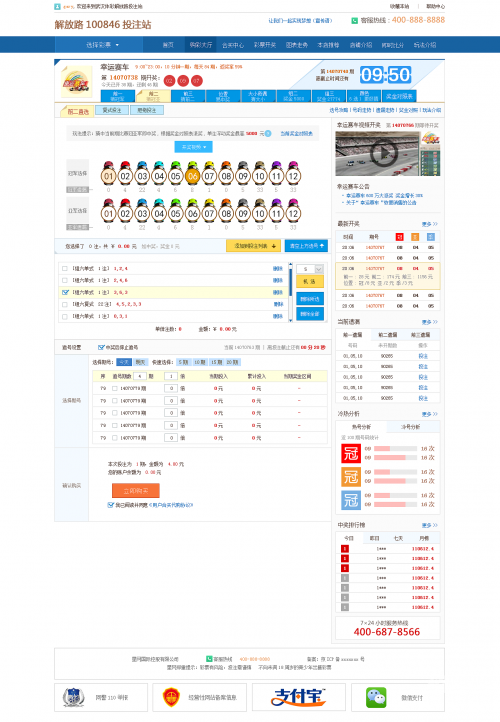Click the bet list vertical scrollbar

point(290,292)
